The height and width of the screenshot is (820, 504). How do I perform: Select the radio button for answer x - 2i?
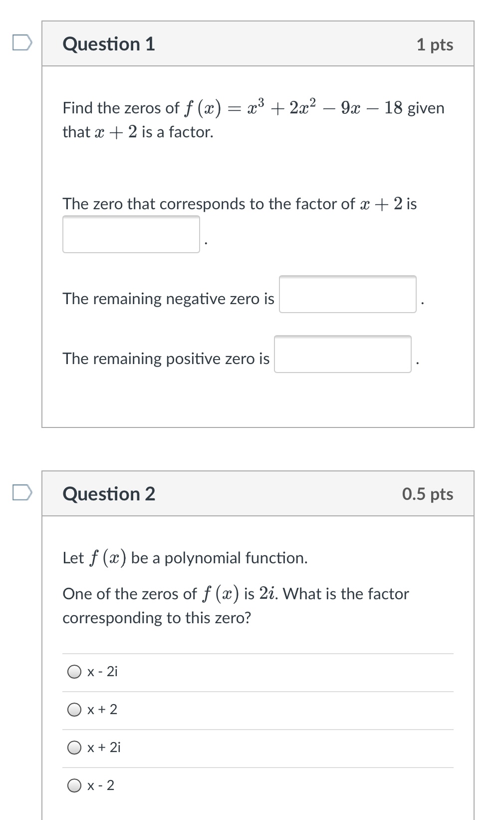pyautogui.click(x=75, y=672)
